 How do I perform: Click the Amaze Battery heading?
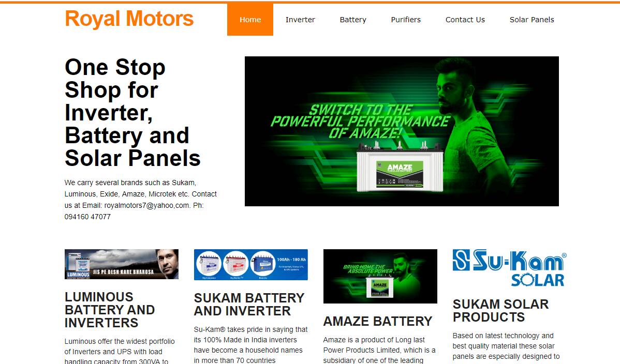(x=378, y=321)
